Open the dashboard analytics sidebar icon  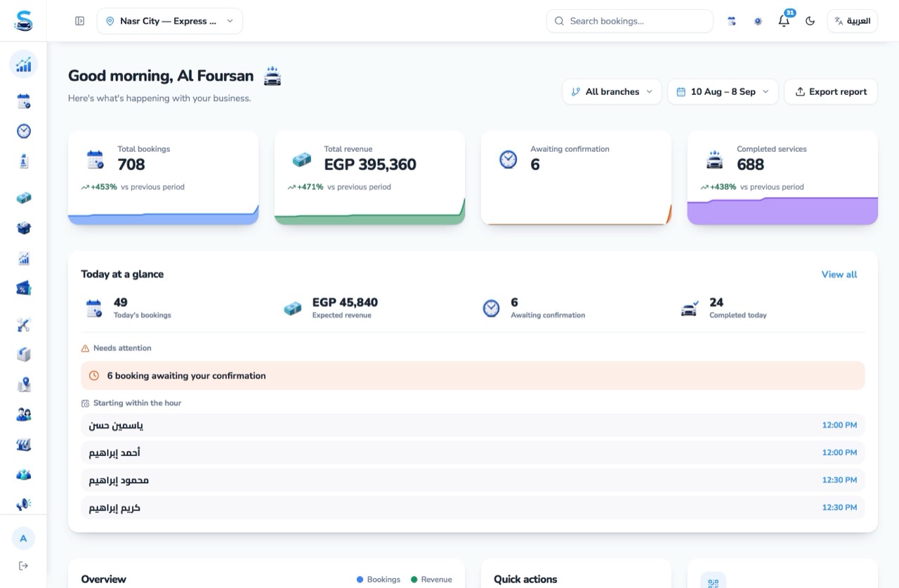23,65
